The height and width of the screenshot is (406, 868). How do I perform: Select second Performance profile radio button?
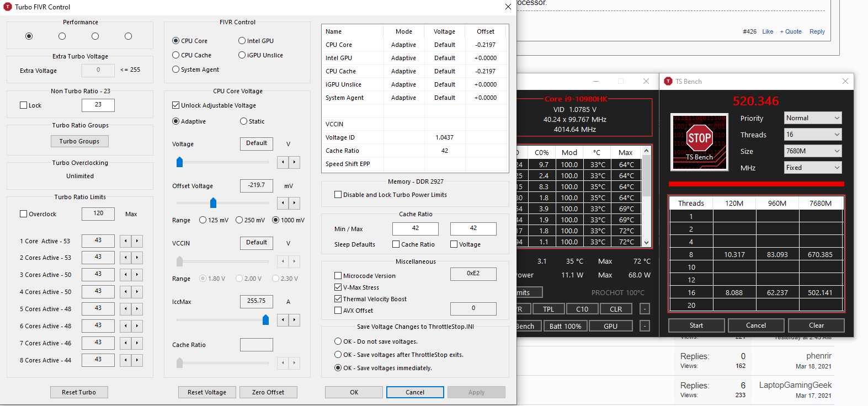tap(62, 36)
